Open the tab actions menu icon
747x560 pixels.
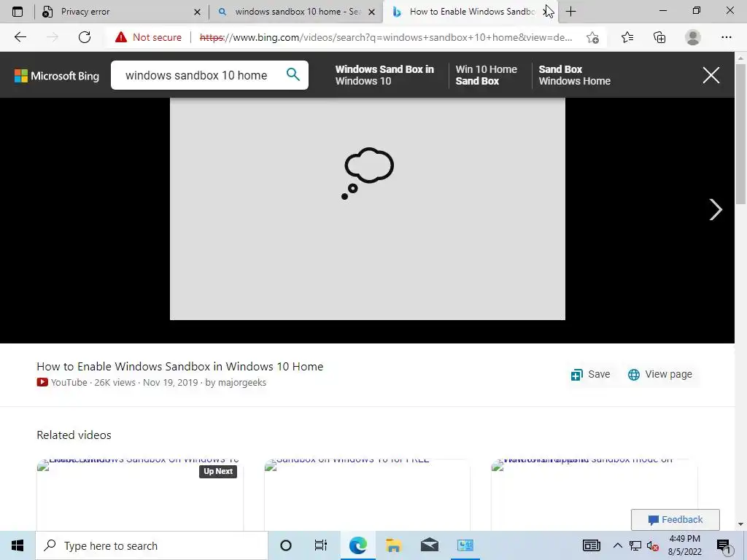18,12
